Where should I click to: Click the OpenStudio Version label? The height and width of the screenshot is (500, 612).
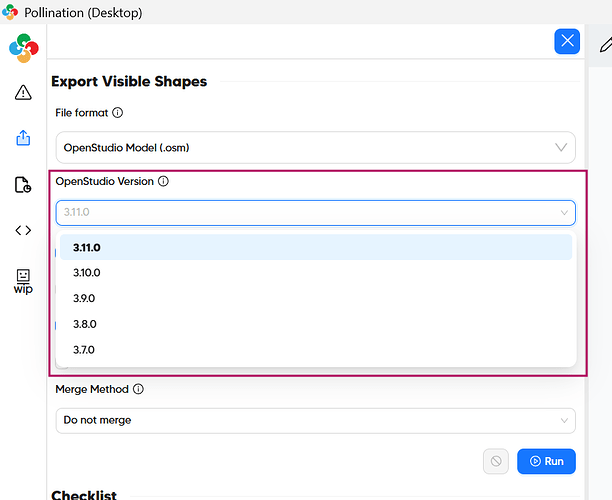[x=105, y=181]
